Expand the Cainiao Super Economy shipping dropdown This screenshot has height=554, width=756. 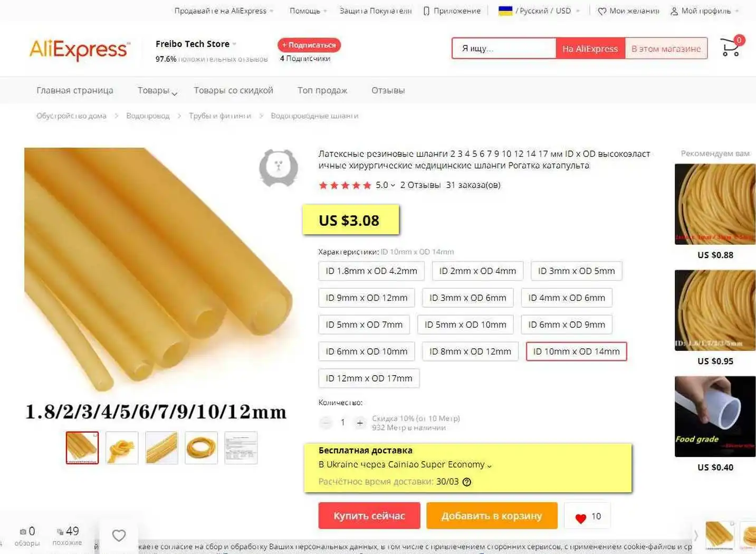[x=489, y=465]
